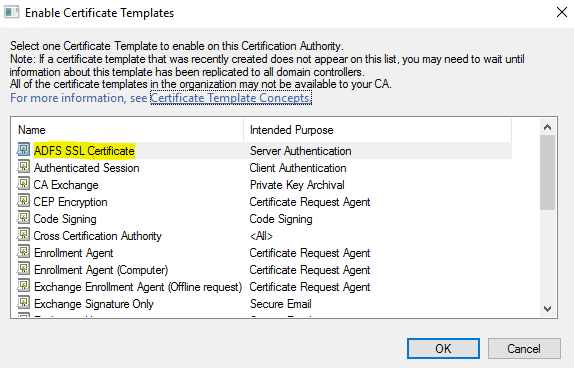Click the scrollbar up arrow
The height and width of the screenshot is (368, 574).
(547, 127)
